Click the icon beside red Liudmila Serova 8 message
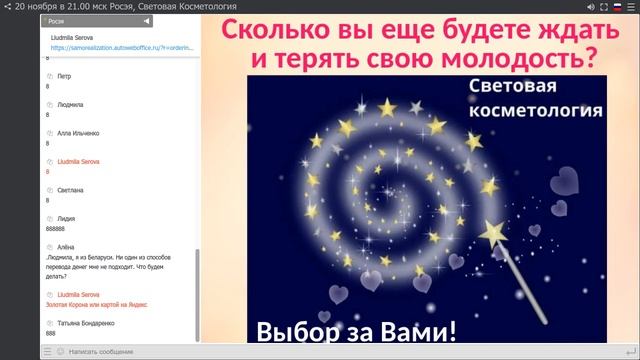The image size is (640, 360). (50, 162)
